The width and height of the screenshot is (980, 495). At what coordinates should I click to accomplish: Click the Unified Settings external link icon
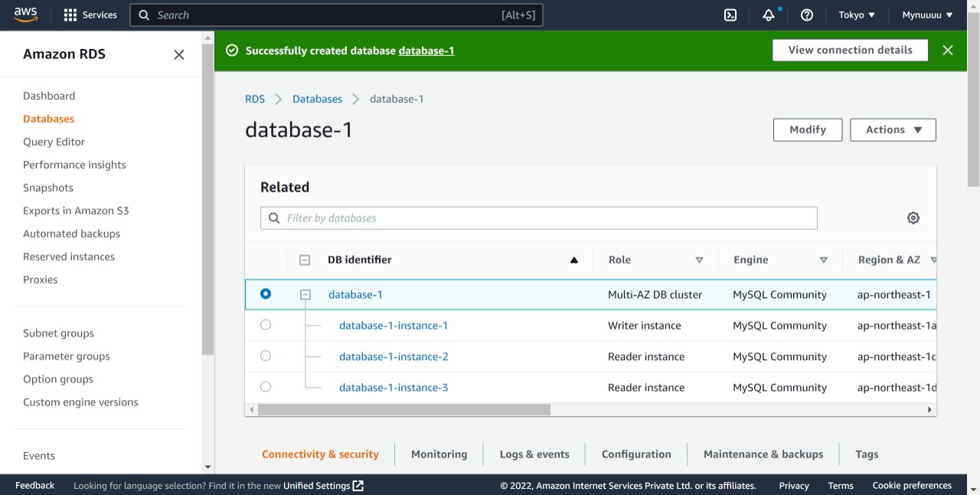click(358, 485)
